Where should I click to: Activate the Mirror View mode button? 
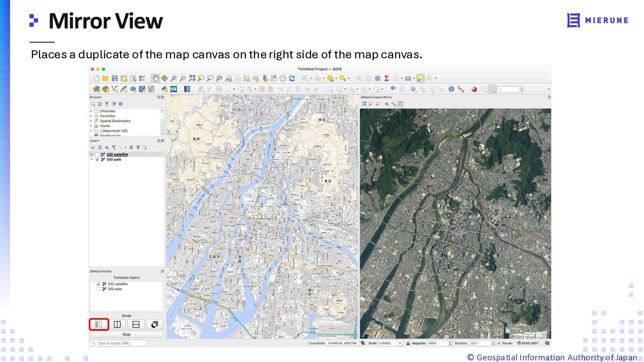(99, 324)
